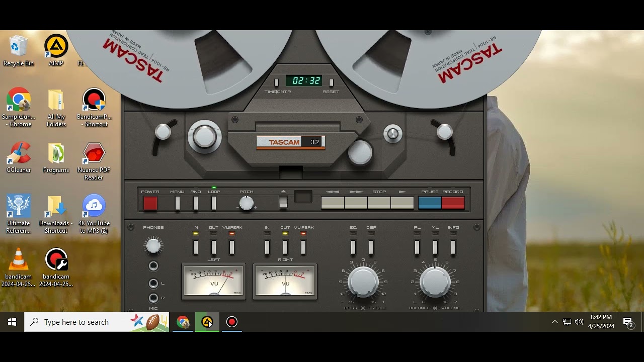Flip the EQ equalizer switch

353,247
